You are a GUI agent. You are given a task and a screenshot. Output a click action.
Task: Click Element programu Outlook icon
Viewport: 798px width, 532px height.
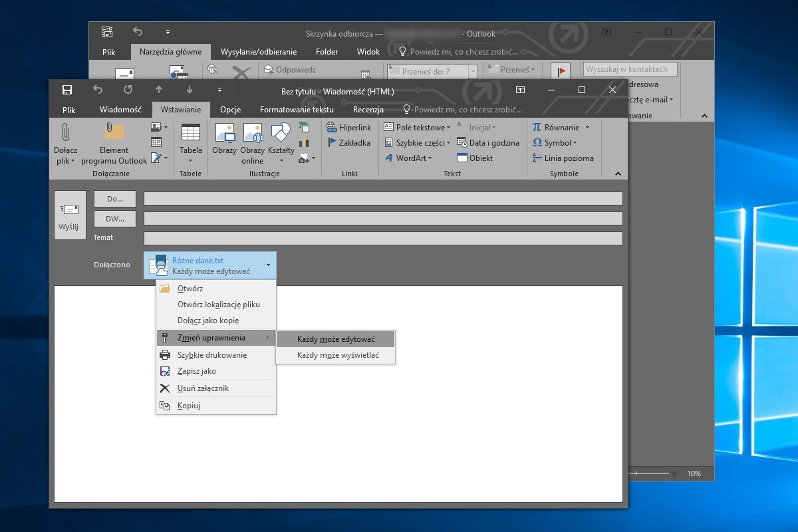coord(114,134)
